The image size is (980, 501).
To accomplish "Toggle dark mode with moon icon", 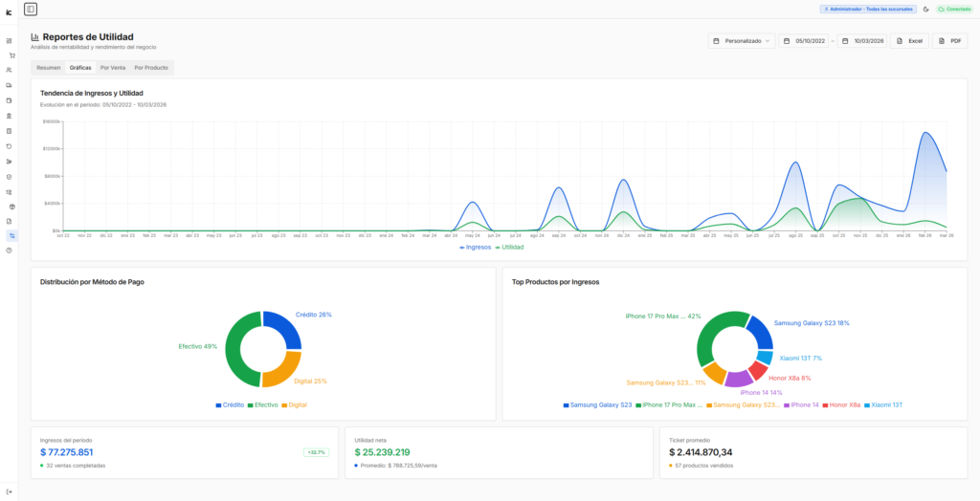I will coord(925,9).
